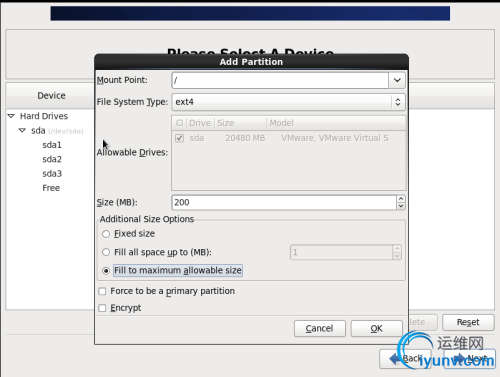
Task: Click the Add Partition title bar
Action: coord(251,62)
